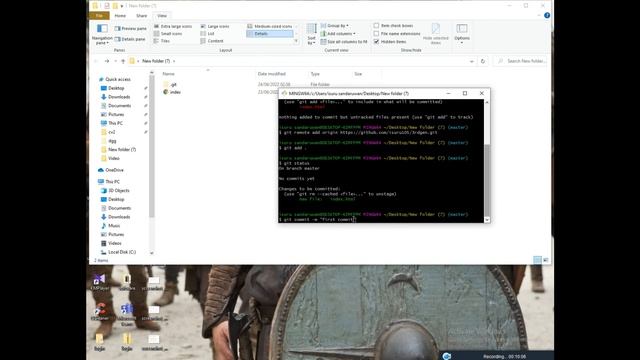Toggle the Details pane button
The height and width of the screenshot is (360, 640).
(x=130, y=39)
